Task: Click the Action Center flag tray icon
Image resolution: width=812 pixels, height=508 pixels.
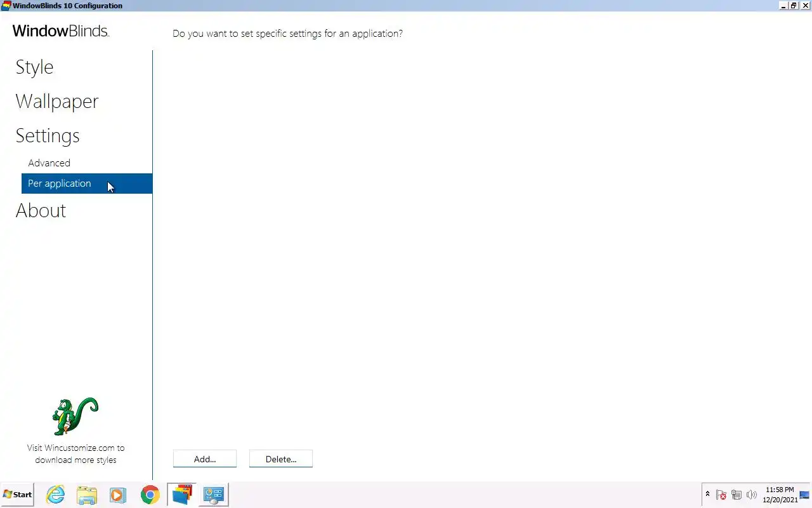Action: tap(721, 495)
